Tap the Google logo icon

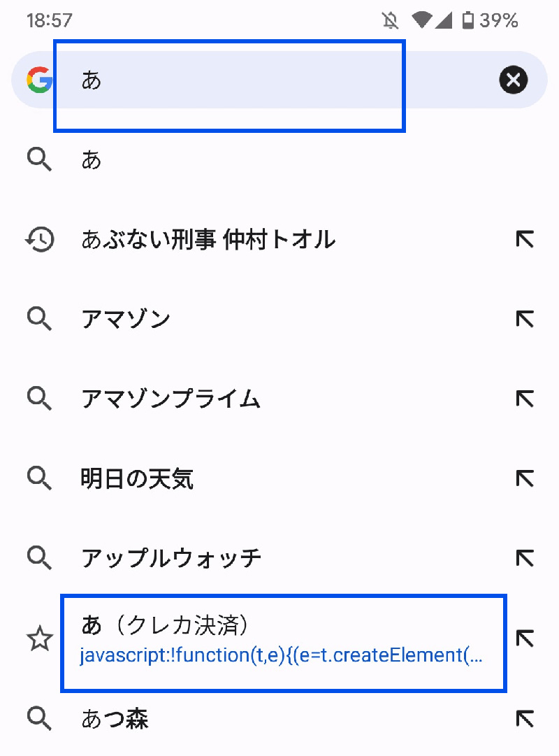(39, 80)
